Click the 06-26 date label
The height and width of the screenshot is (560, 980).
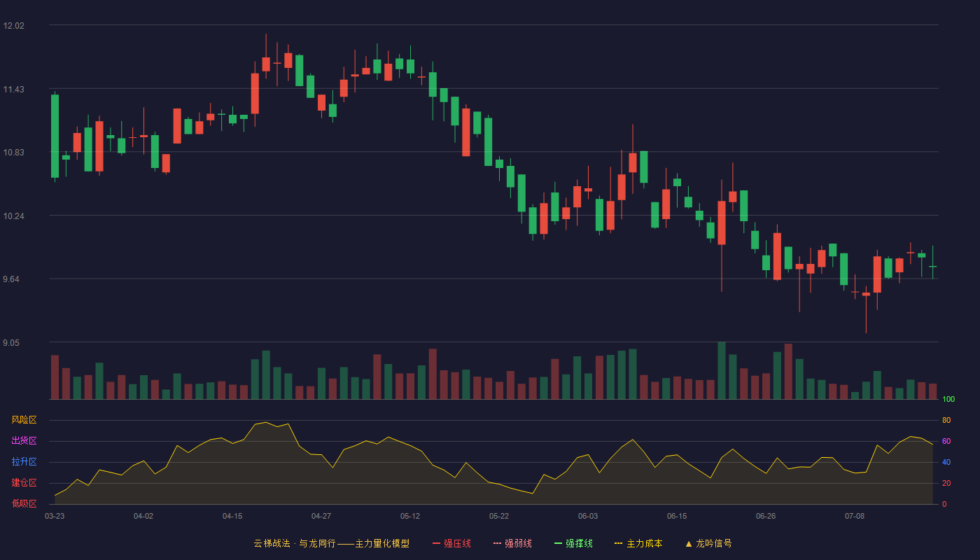766,516
